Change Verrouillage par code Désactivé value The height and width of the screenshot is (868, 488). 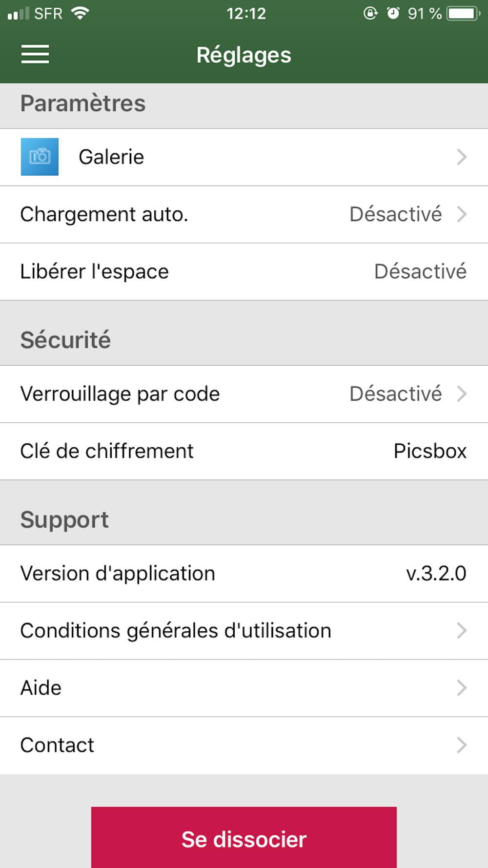[396, 394]
